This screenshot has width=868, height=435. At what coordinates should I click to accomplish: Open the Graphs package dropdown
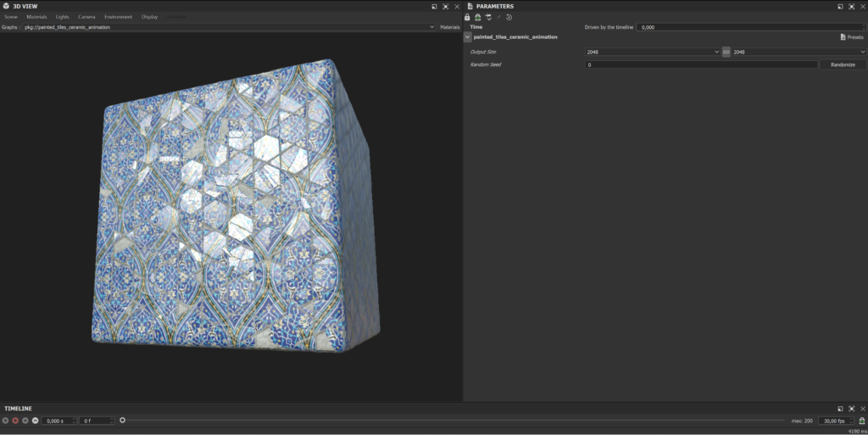click(432, 27)
